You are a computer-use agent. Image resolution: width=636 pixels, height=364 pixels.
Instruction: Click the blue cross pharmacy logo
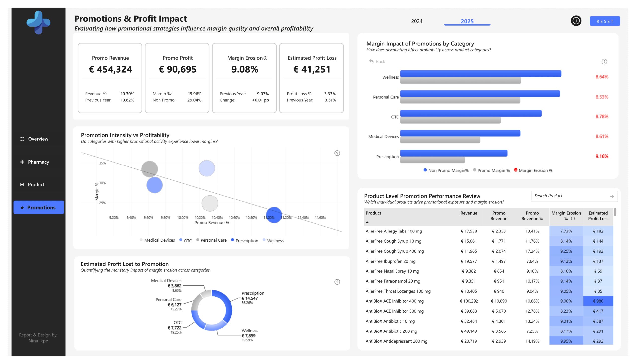point(38,23)
